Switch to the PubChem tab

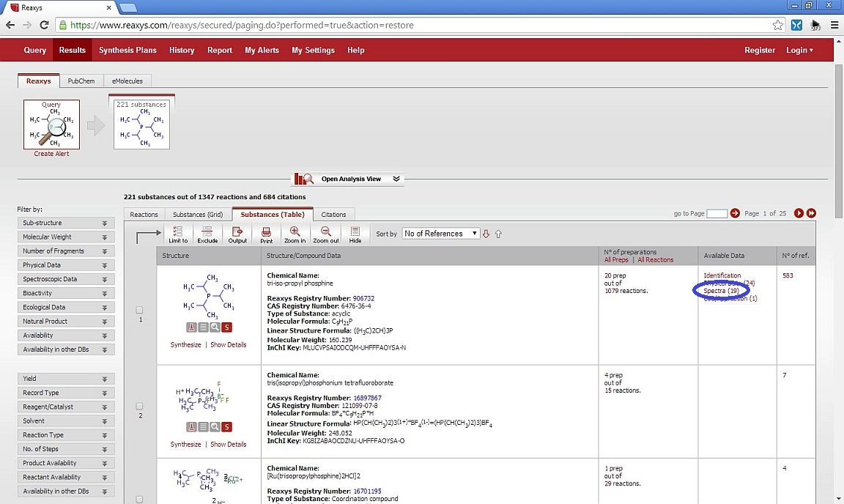click(x=81, y=81)
